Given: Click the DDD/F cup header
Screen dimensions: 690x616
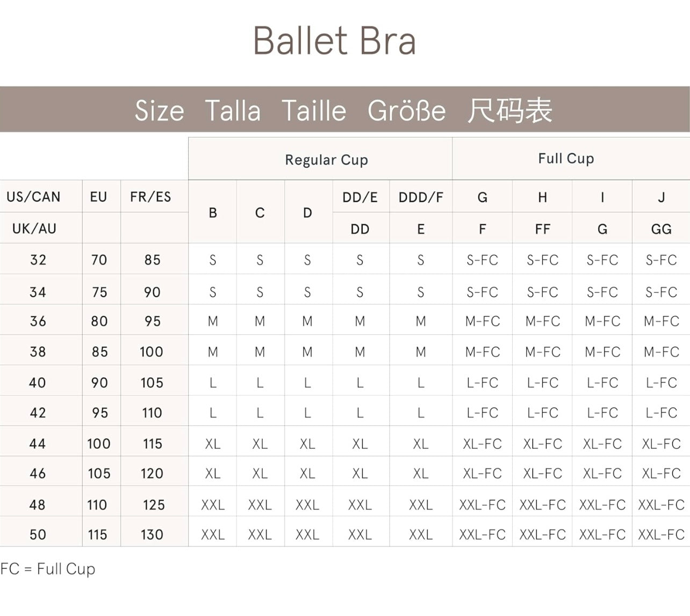Looking at the screenshot, I should tap(421, 197).
